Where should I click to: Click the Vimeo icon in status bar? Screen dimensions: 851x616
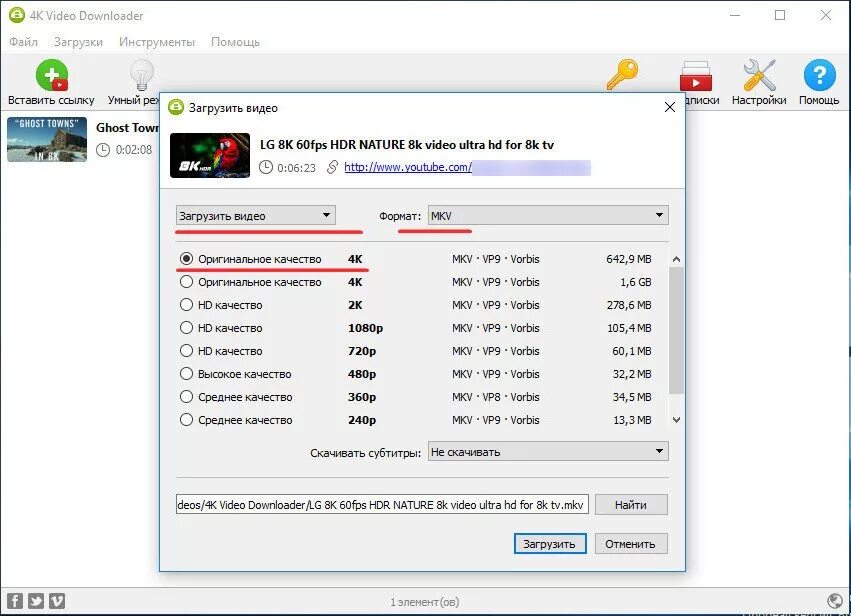click(x=57, y=601)
